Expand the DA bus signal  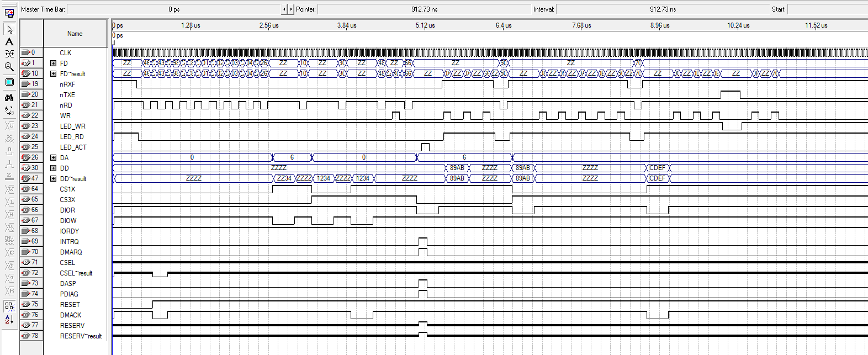53,157
